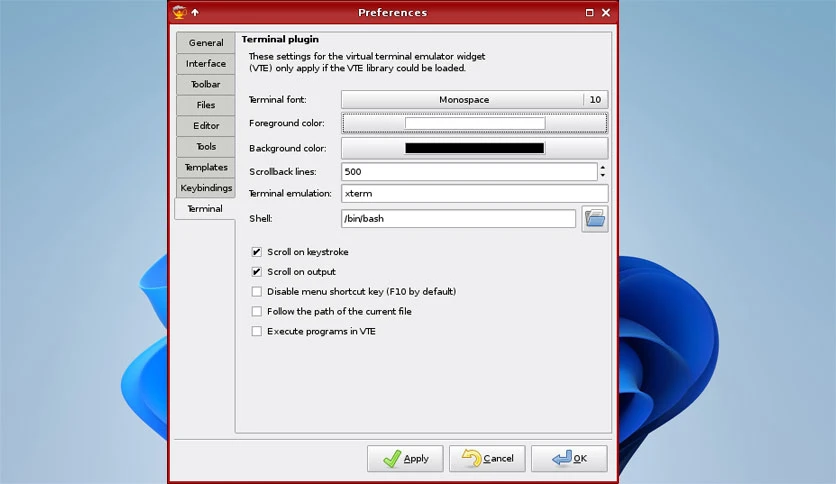Go to the Files tab
This screenshot has height=484, width=836.
[206, 105]
